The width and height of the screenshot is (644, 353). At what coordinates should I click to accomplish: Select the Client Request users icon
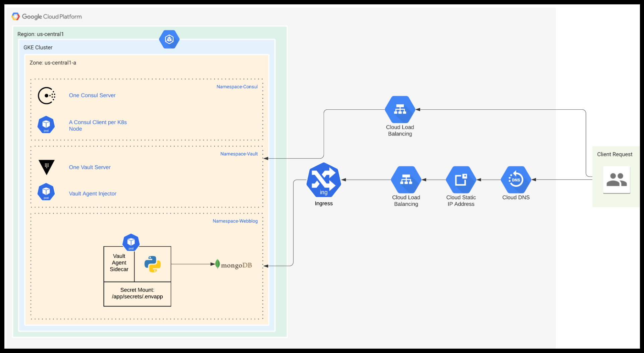(x=617, y=180)
